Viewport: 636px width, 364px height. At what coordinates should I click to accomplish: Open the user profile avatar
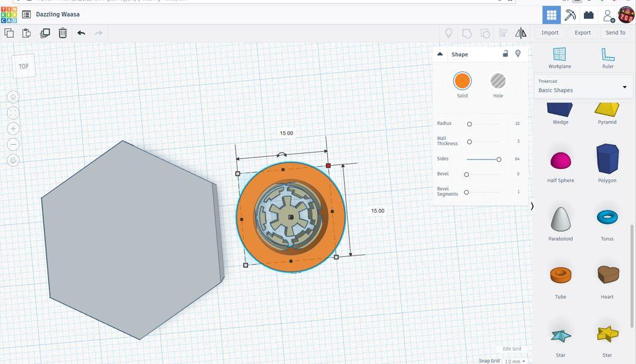pos(626,15)
